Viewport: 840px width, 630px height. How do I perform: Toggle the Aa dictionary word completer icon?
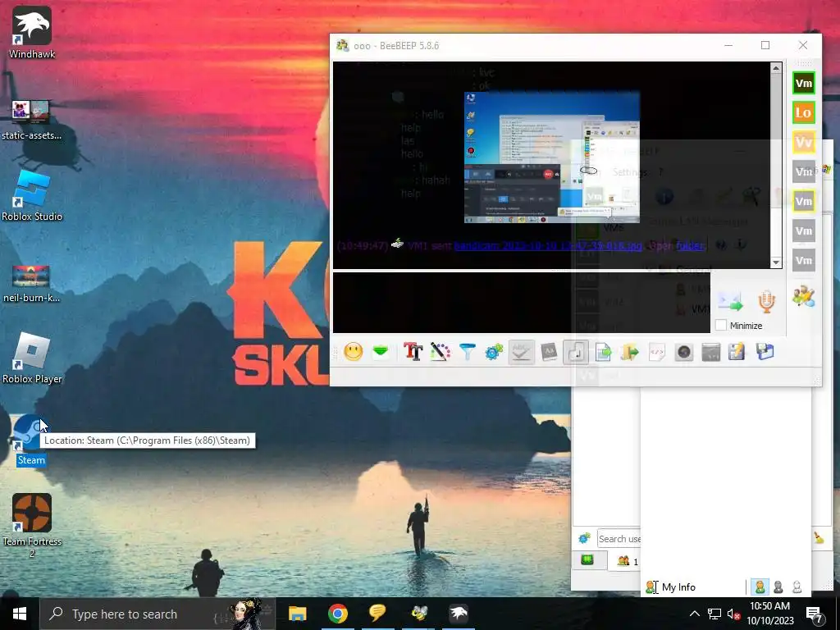click(x=549, y=352)
